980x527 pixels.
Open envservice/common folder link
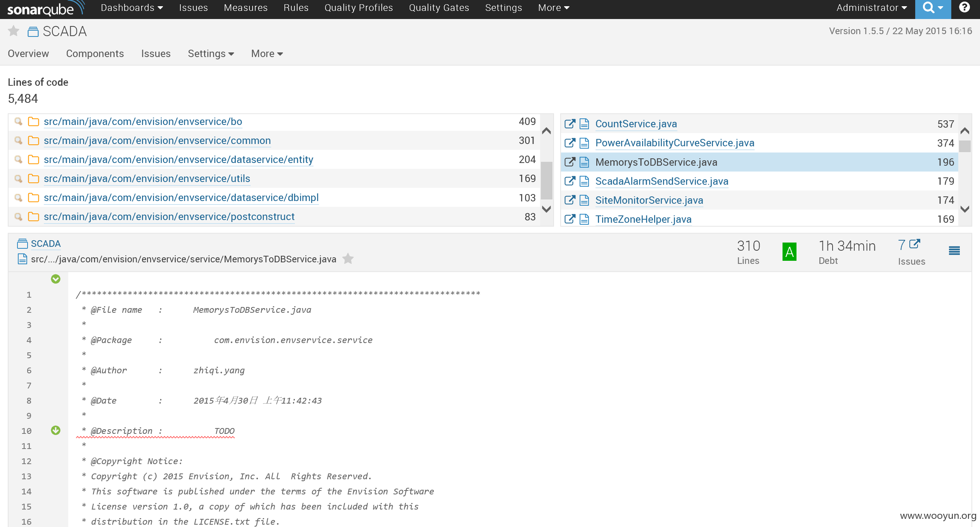[x=157, y=140]
